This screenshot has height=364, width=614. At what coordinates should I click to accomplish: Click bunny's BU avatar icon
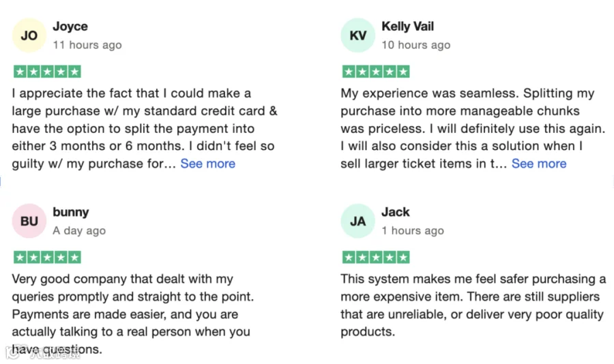(29, 221)
